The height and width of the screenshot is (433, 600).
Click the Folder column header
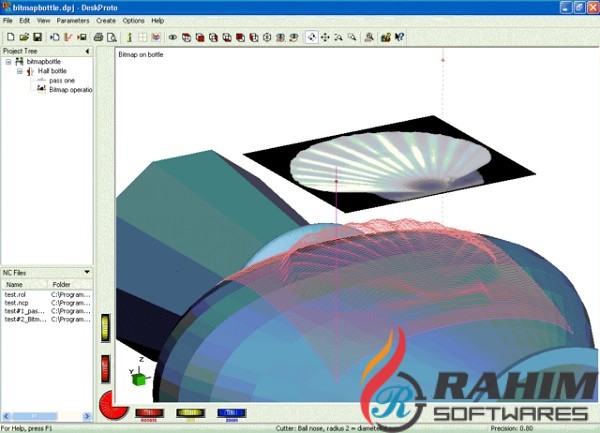(x=70, y=285)
